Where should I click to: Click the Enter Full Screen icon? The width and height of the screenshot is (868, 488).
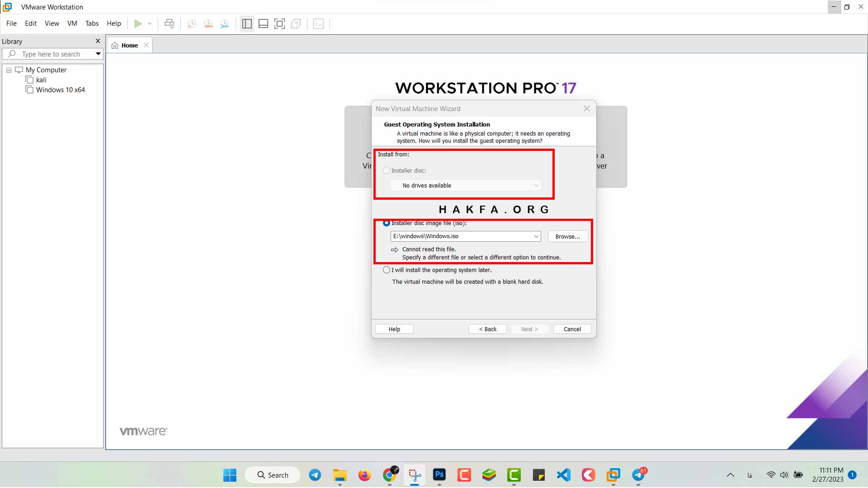(x=280, y=23)
